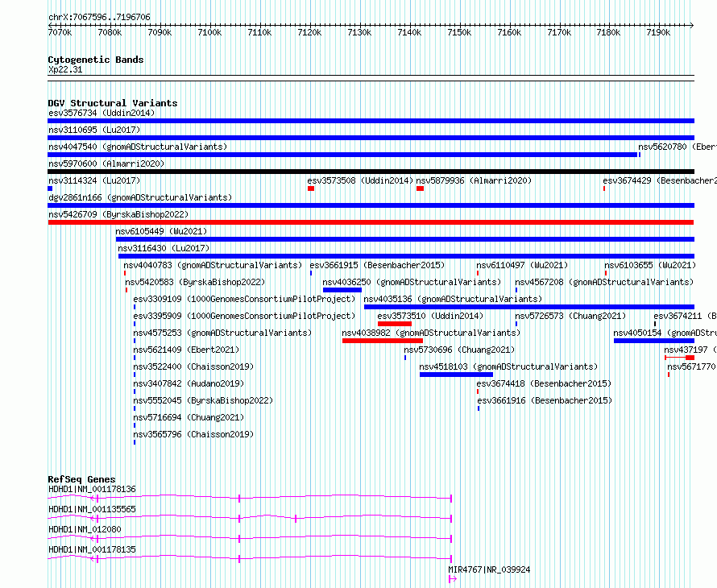Select the nsv5671770 variant label
The width and height of the screenshot is (717, 588).
pos(691,366)
